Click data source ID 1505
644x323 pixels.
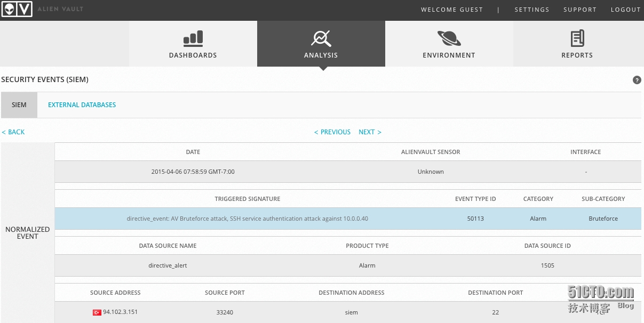coord(547,265)
